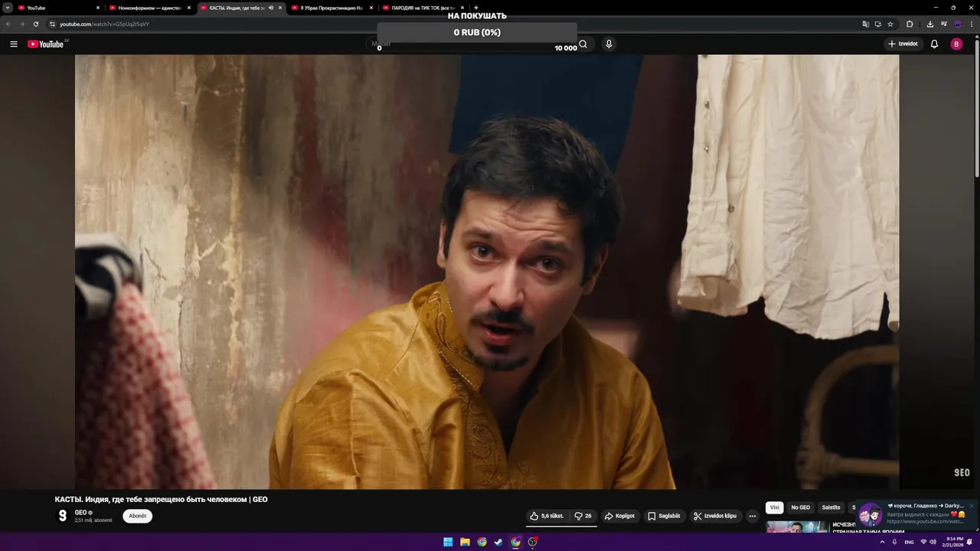Open a new browser tab
Screen dimensions: 980x551
coord(476,8)
